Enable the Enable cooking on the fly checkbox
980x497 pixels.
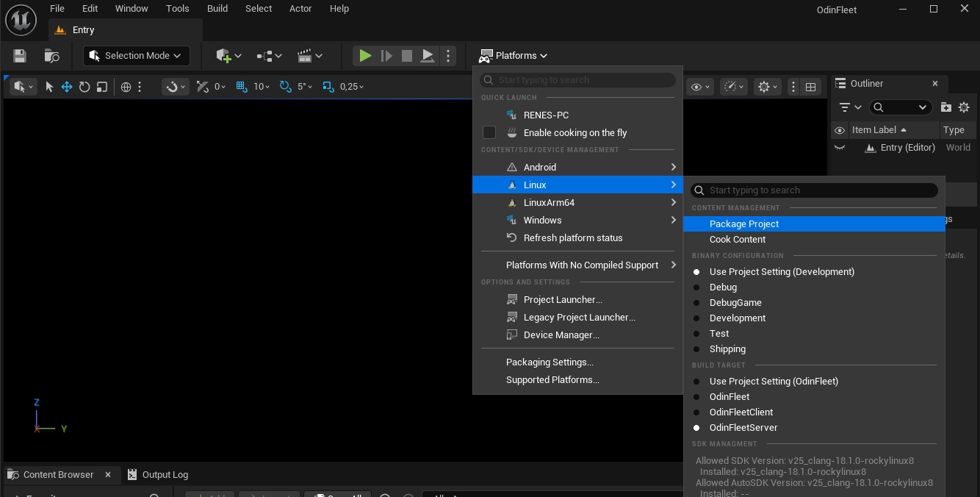coord(489,132)
